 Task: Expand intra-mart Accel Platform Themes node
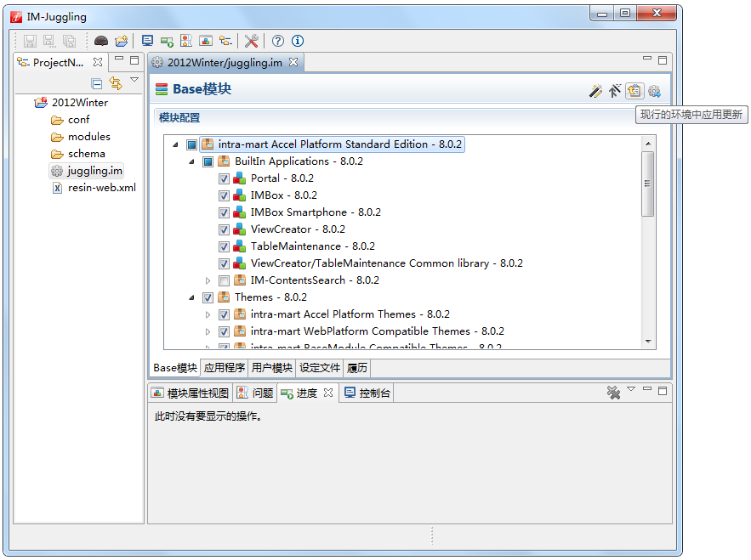[208, 314]
